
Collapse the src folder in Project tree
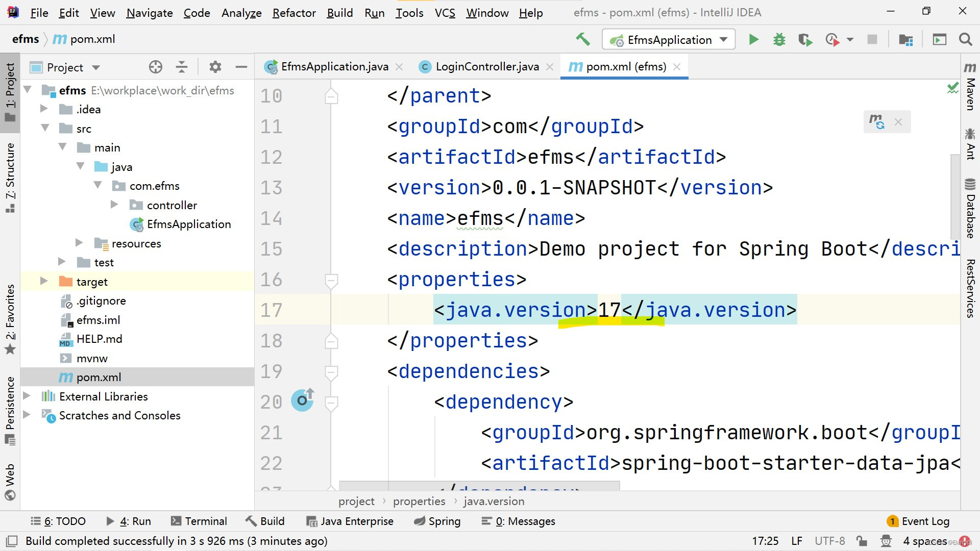tap(45, 128)
